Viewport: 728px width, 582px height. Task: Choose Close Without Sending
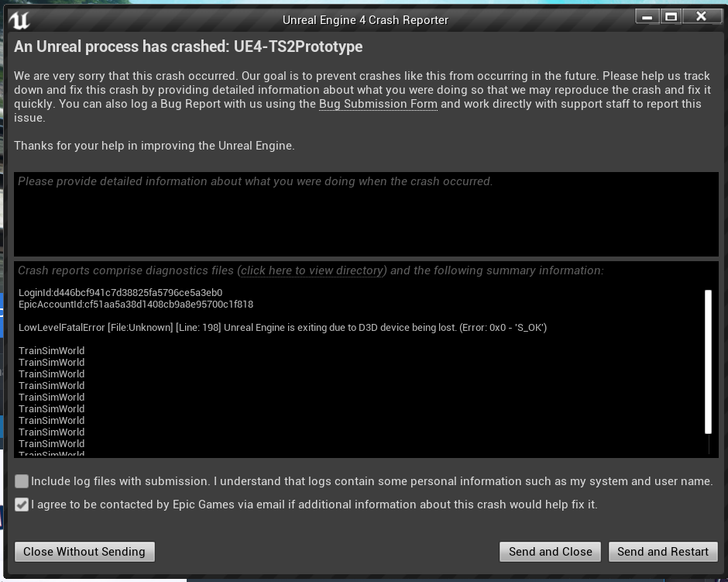point(84,552)
